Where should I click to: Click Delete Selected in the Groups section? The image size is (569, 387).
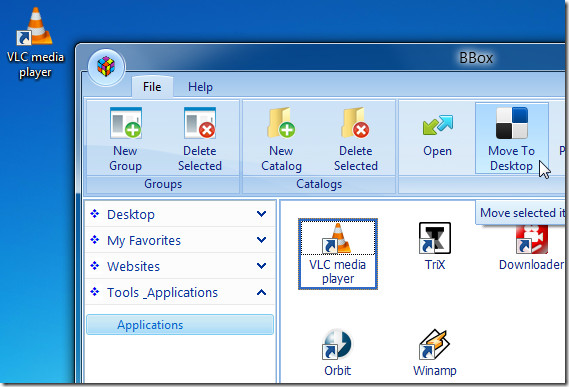click(x=200, y=139)
